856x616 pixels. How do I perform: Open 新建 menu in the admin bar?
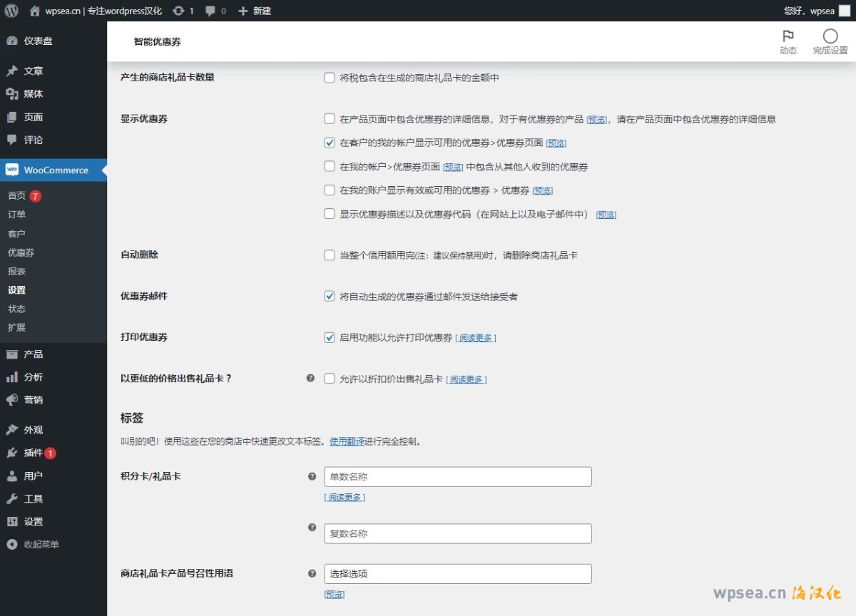tap(255, 11)
